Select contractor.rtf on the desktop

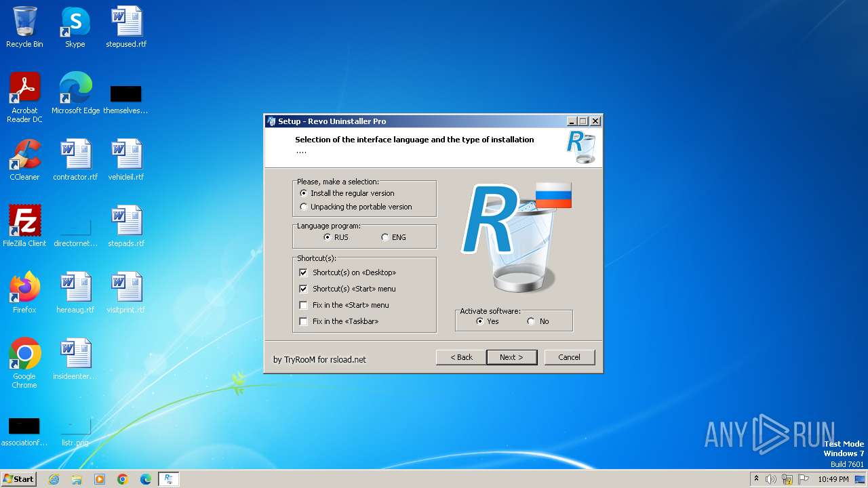(x=75, y=160)
